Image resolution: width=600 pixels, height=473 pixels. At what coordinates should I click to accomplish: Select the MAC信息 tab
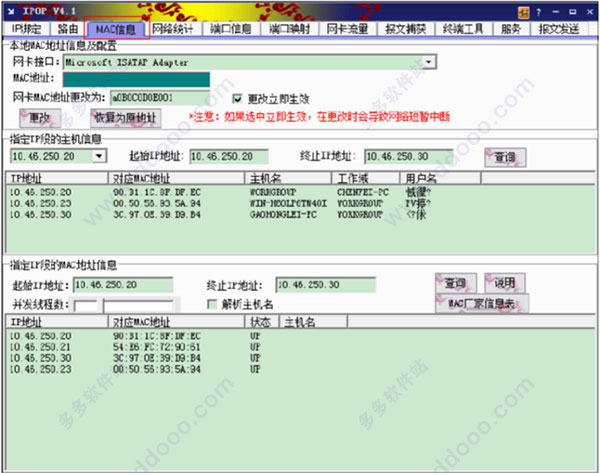click(116, 29)
